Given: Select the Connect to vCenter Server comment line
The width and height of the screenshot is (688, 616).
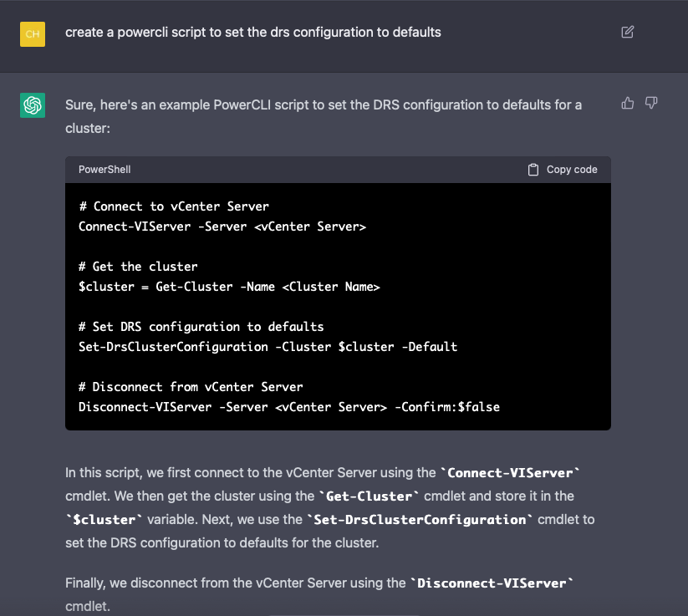Looking at the screenshot, I should pyautogui.click(x=174, y=206).
